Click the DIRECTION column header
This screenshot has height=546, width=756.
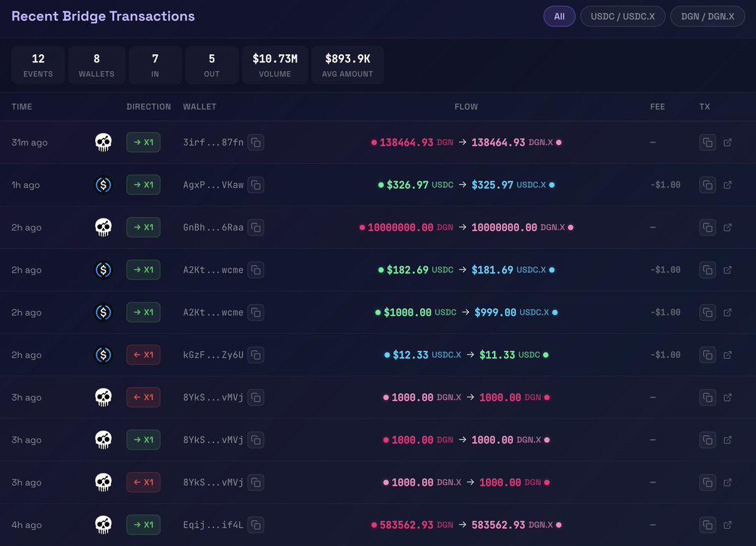pyautogui.click(x=149, y=107)
